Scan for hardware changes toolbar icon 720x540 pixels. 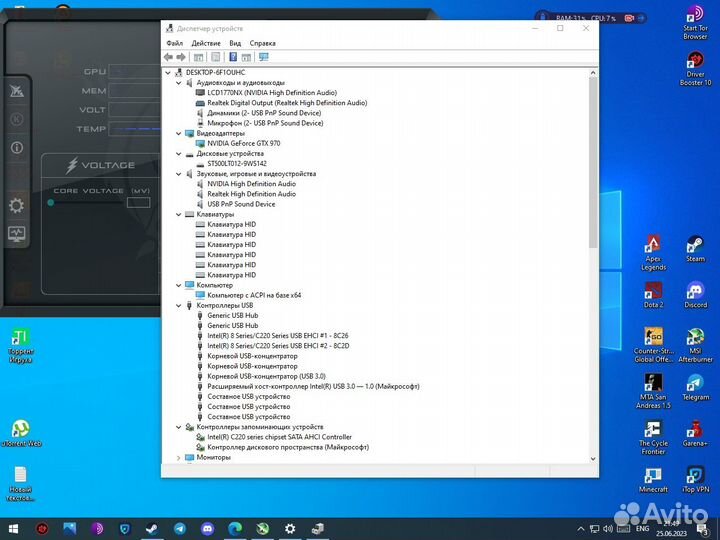click(264, 57)
